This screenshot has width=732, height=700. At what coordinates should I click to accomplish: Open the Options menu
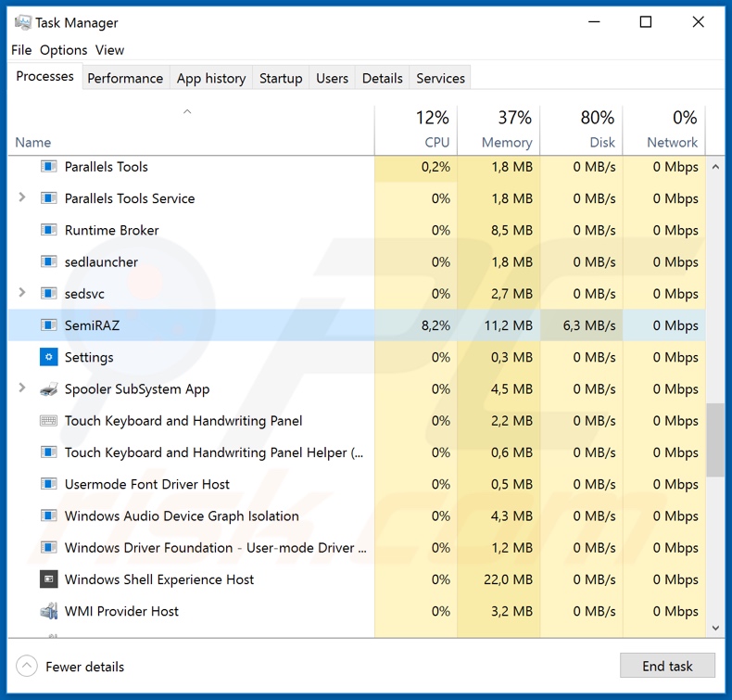click(64, 50)
